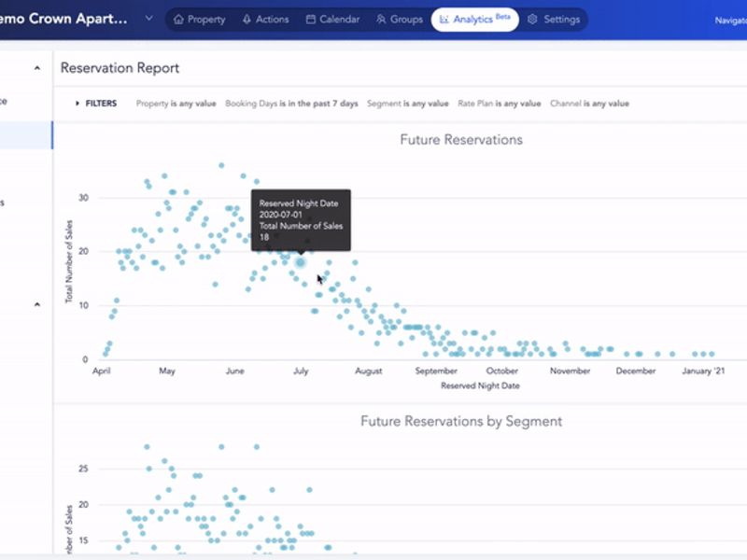
Task: Select the highlighted sidebar menu item
Action: (x=26, y=135)
